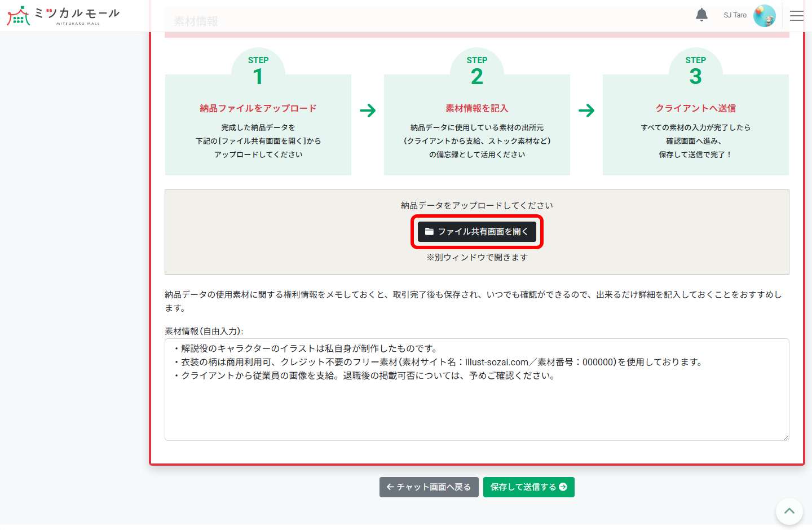
Task: Select the STEP 2 素材情報を記入 card
Action: click(x=476, y=124)
